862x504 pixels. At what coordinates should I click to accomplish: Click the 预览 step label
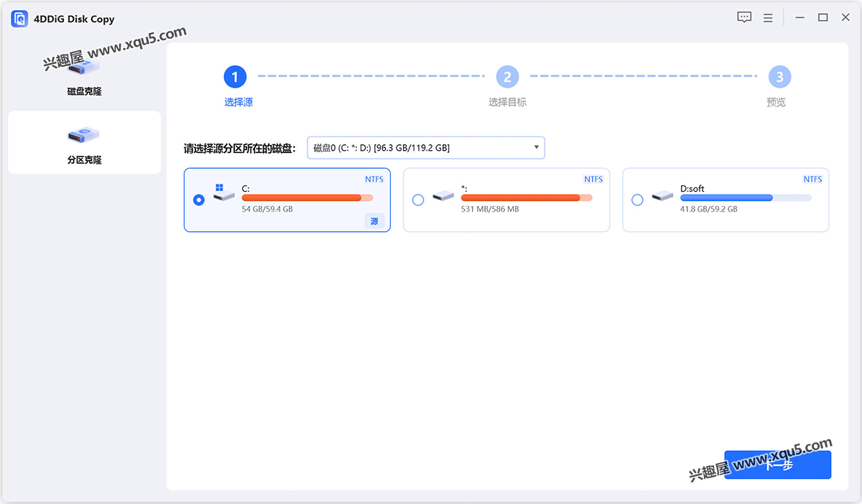(x=777, y=102)
